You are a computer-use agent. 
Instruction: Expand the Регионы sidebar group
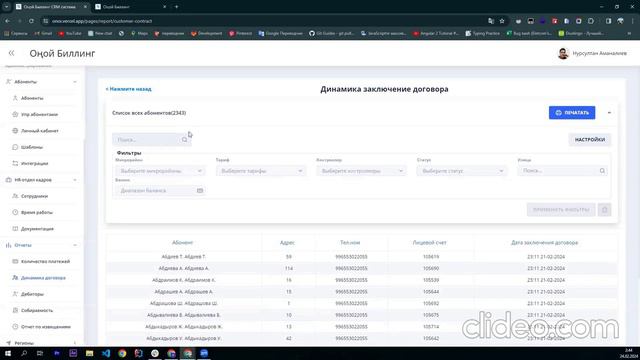coord(41,343)
